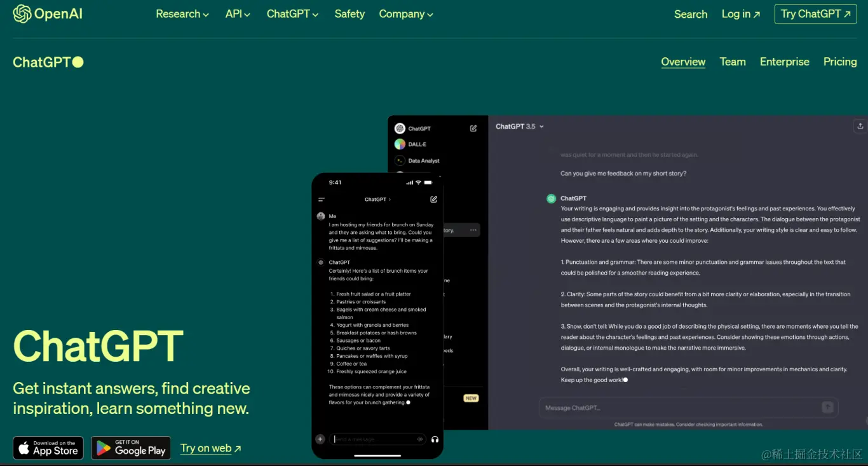This screenshot has height=466, width=868.
Task: Click ChatGPT item in desktop sidebar
Action: [x=413, y=128]
